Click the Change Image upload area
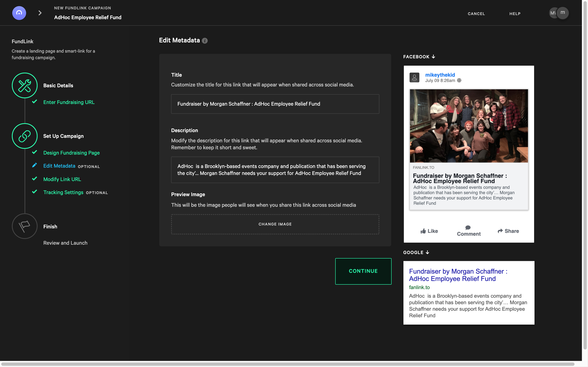 [275, 224]
